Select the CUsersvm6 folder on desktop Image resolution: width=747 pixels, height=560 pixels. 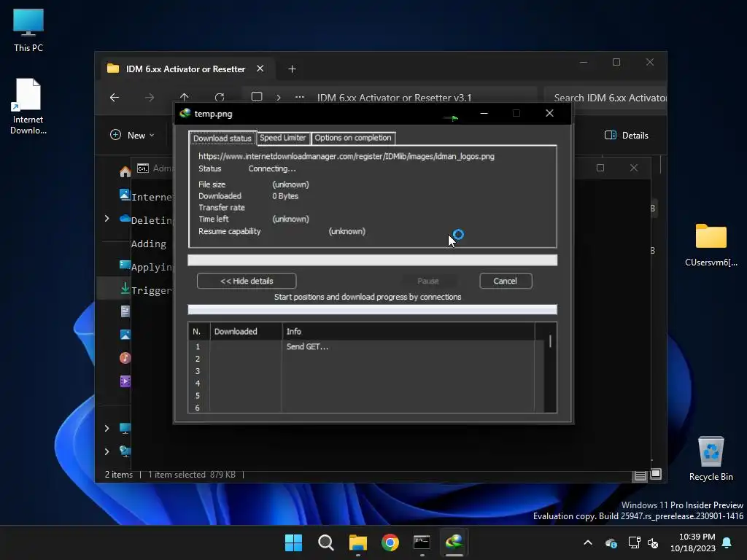711,245
